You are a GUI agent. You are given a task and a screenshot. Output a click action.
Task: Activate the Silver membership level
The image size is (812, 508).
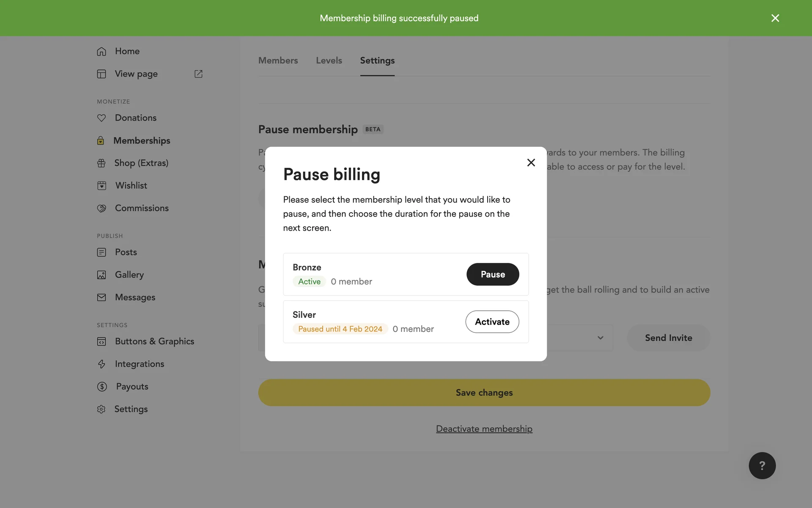(492, 322)
